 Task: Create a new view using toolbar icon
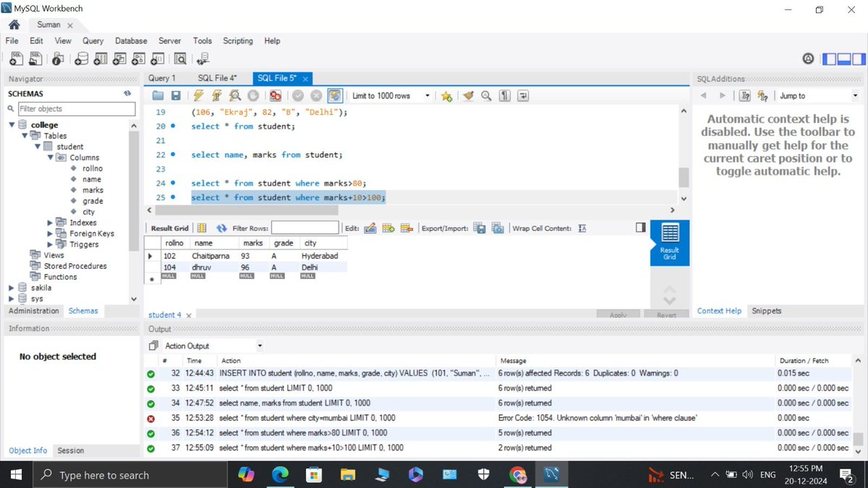point(120,59)
